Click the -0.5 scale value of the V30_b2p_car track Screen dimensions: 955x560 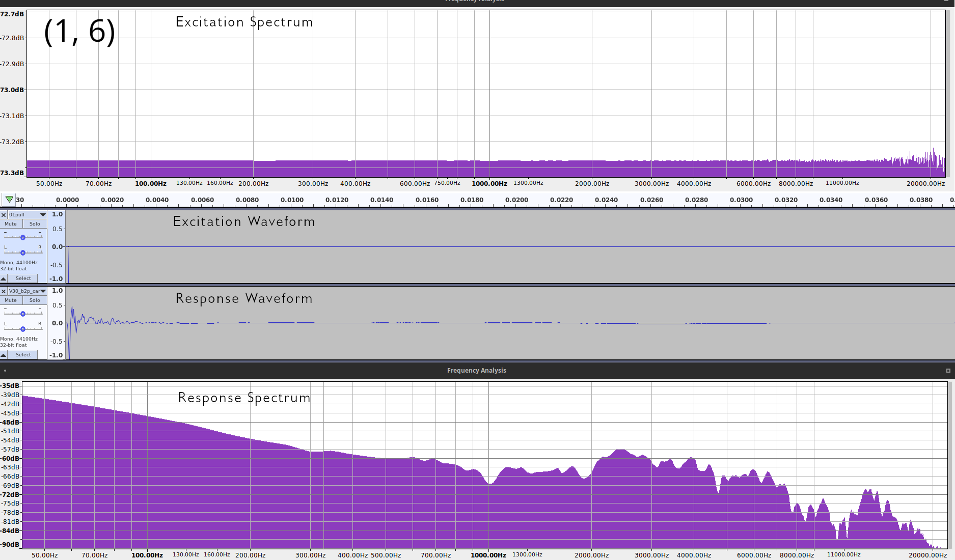(x=56, y=341)
